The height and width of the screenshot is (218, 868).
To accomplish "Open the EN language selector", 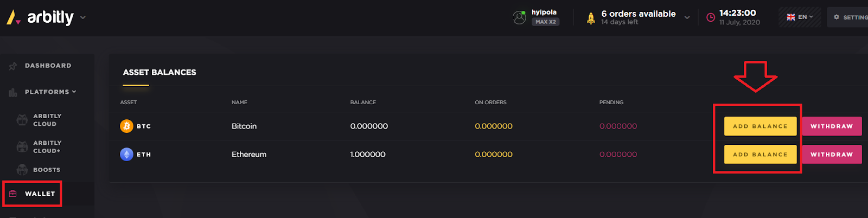I will [x=800, y=17].
